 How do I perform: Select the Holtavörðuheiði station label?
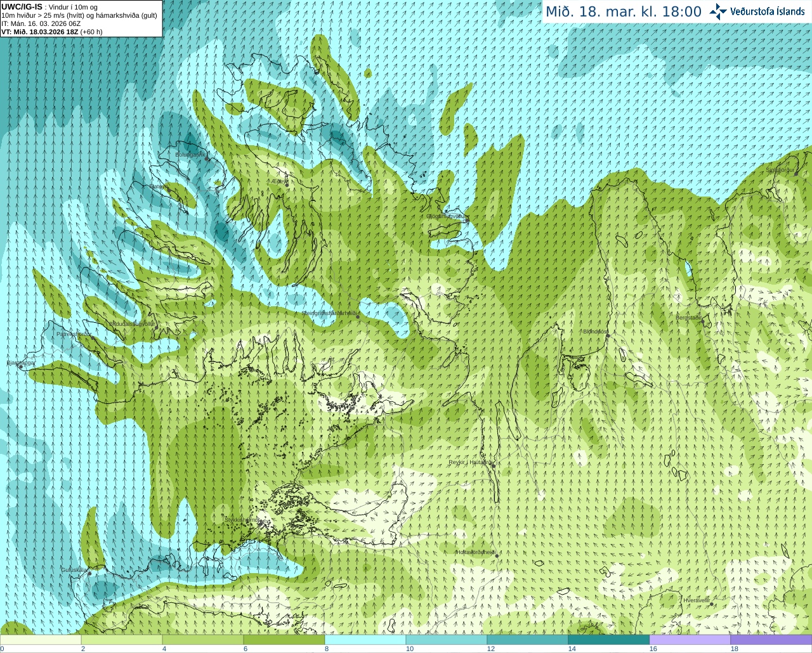point(476,552)
